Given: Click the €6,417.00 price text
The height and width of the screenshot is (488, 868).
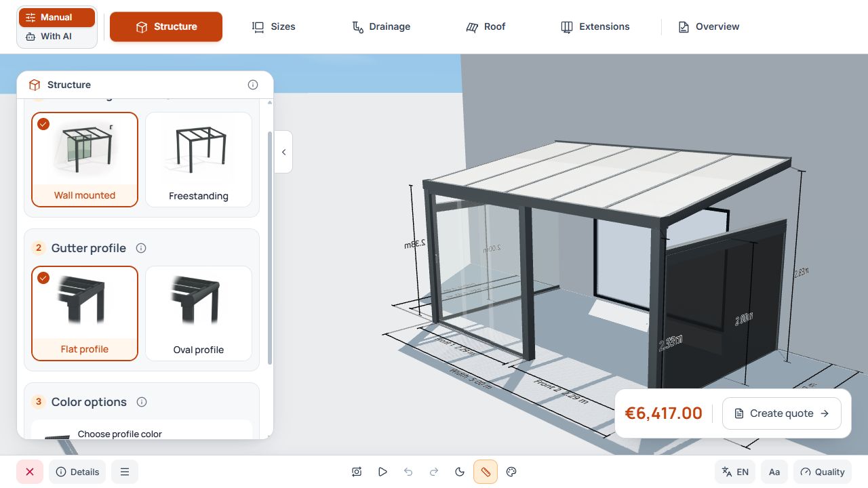Looking at the screenshot, I should (x=663, y=413).
